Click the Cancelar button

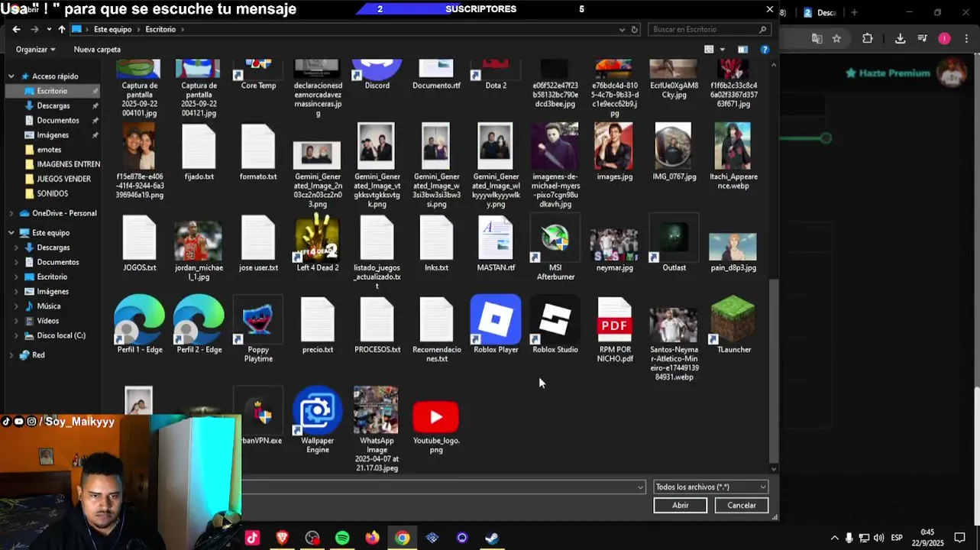741,505
